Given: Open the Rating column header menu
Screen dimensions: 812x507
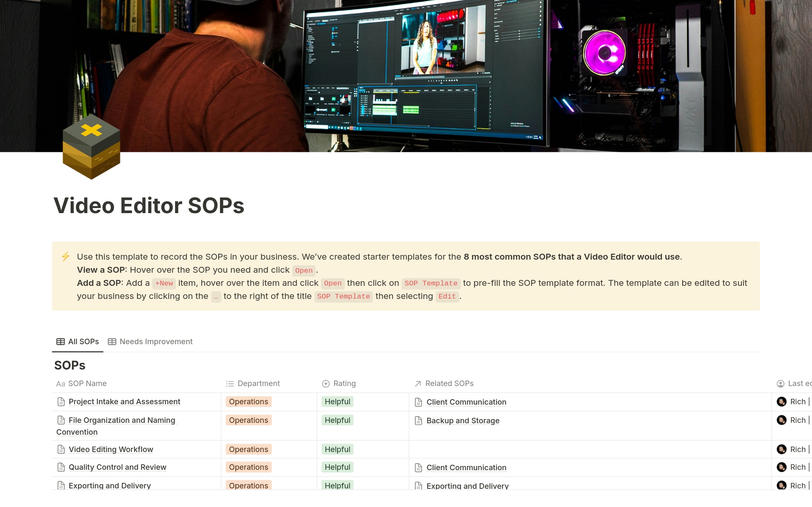Looking at the screenshot, I should pos(344,384).
